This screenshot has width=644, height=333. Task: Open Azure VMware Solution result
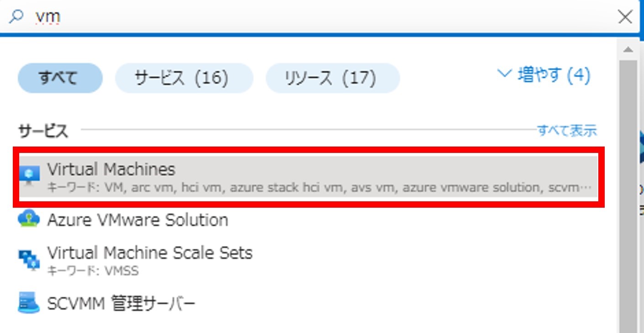[x=137, y=220]
